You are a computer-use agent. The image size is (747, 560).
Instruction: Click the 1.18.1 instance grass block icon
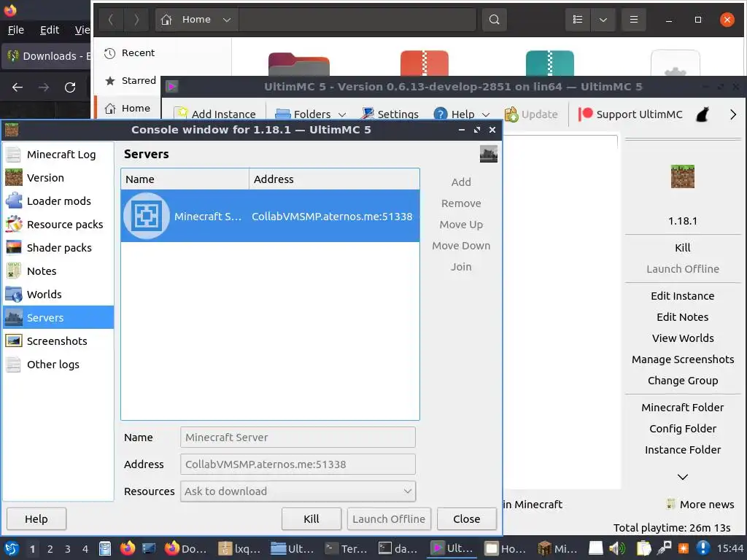(682, 176)
